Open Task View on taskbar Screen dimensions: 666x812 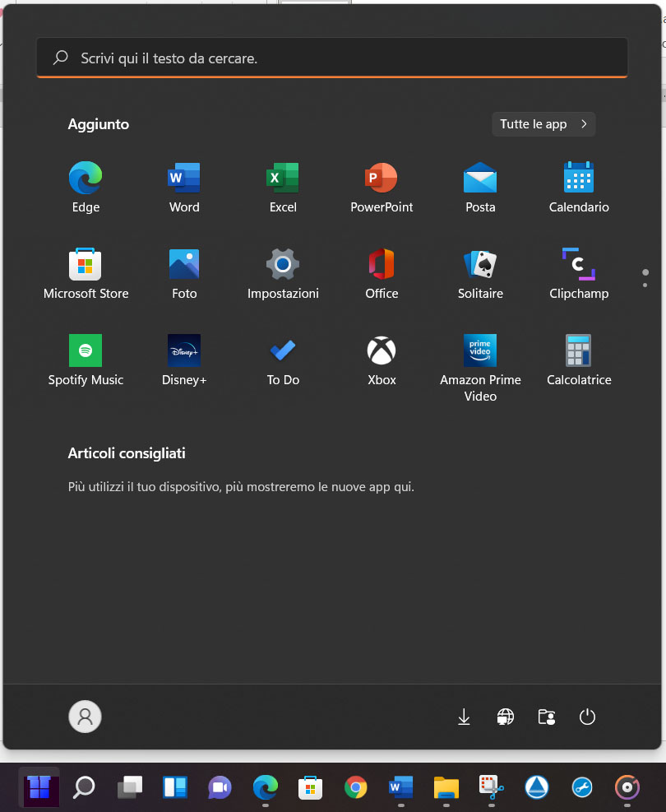pyautogui.click(x=129, y=787)
